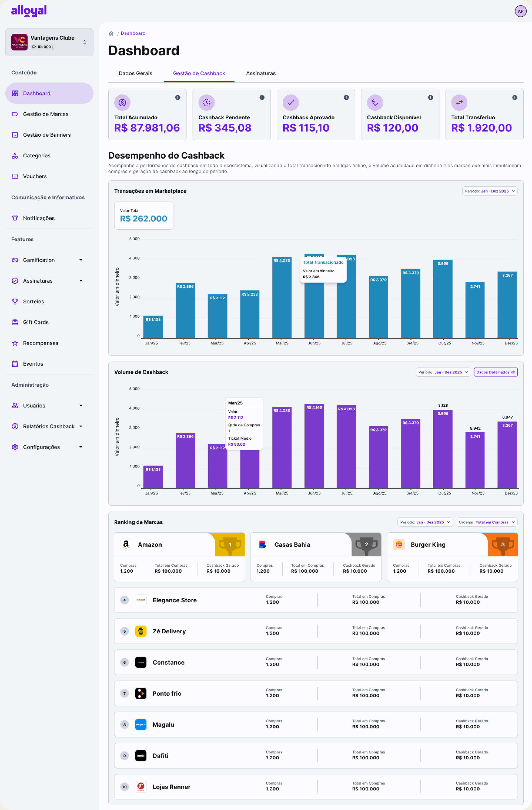
Task: Click the Total Acumulado coin icon
Action: coord(122,103)
